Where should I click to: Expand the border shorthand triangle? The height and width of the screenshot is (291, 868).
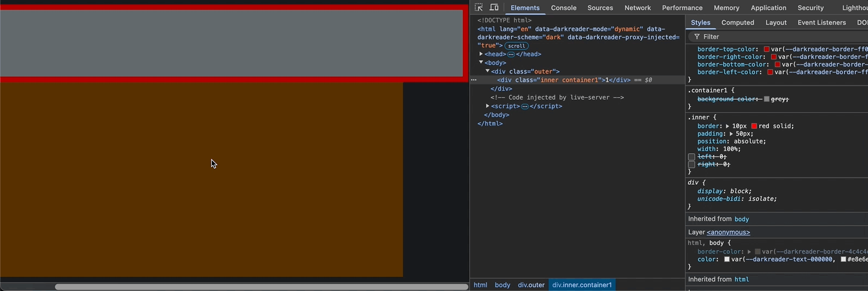click(728, 126)
